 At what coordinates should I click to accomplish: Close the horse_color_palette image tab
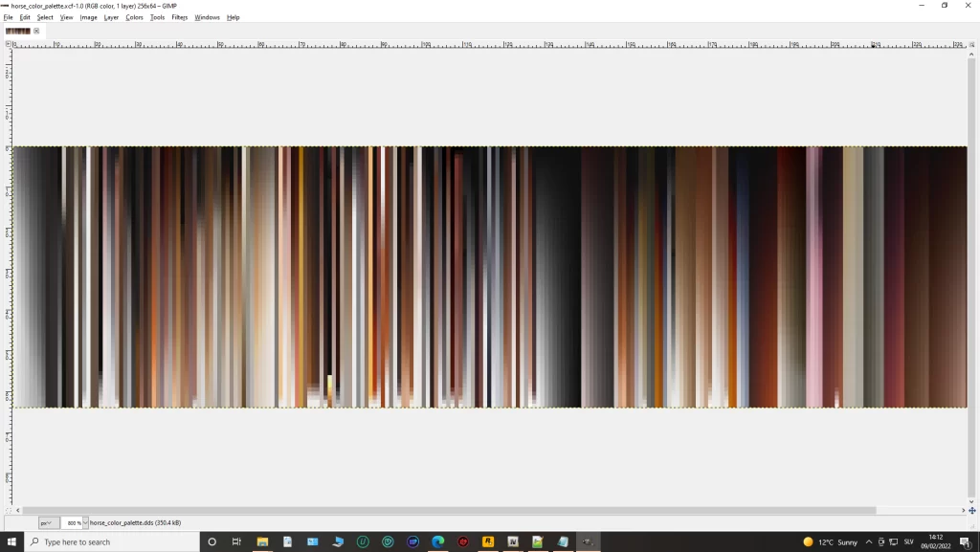point(36,31)
